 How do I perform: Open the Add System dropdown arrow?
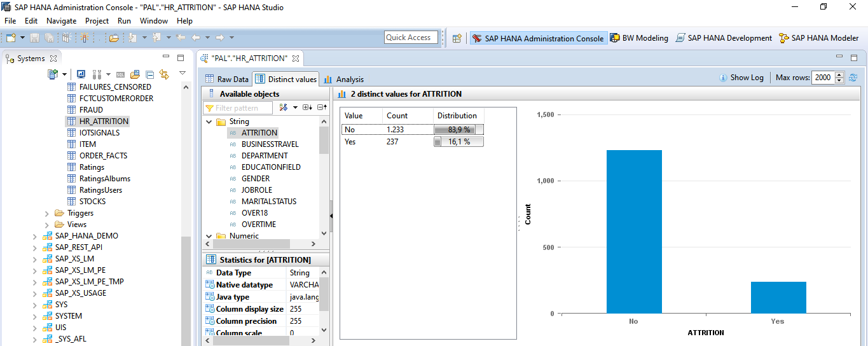coord(64,74)
